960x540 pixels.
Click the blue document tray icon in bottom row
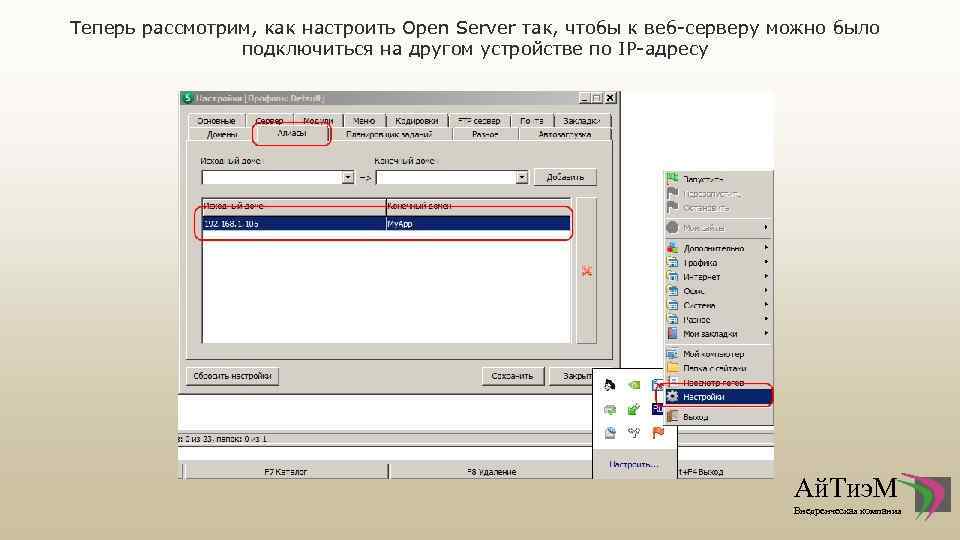610,433
